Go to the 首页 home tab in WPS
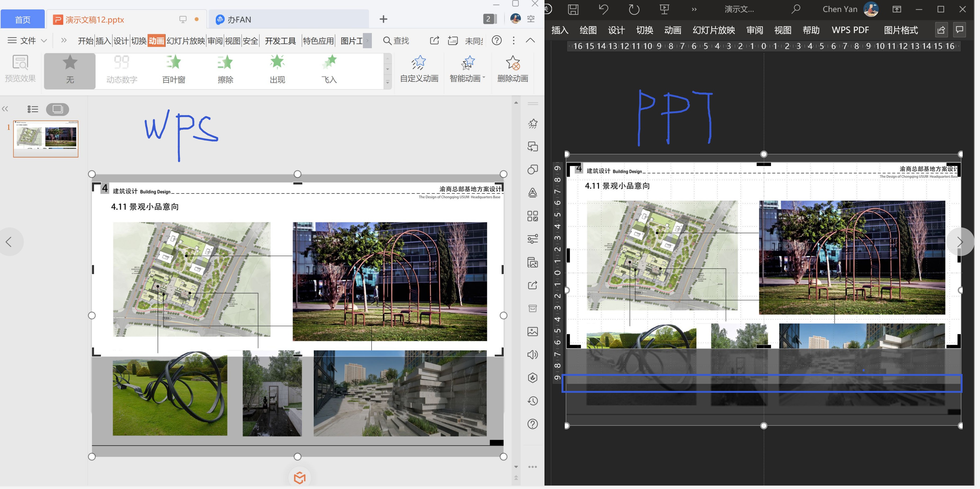The height and width of the screenshot is (489, 980). tap(23, 19)
